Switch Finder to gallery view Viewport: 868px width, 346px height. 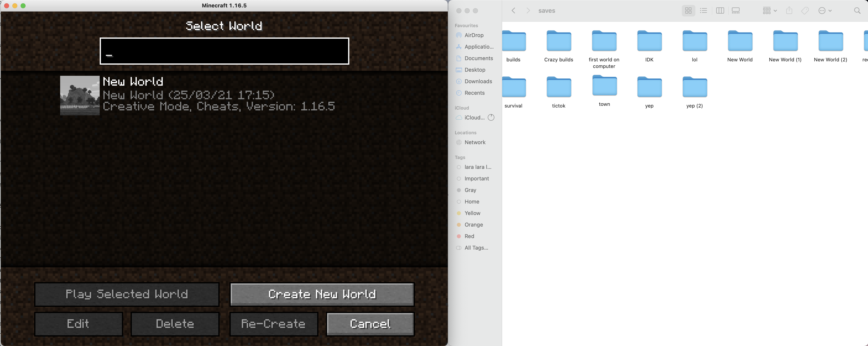click(x=736, y=11)
